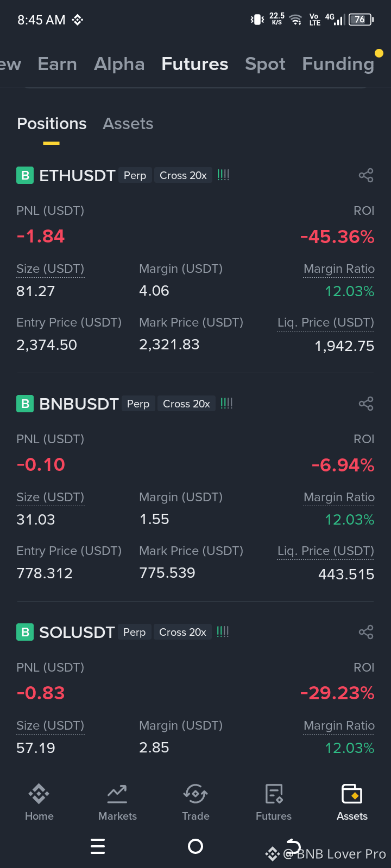Open the Alpha tab
Screen dimensions: 391x868
point(119,64)
